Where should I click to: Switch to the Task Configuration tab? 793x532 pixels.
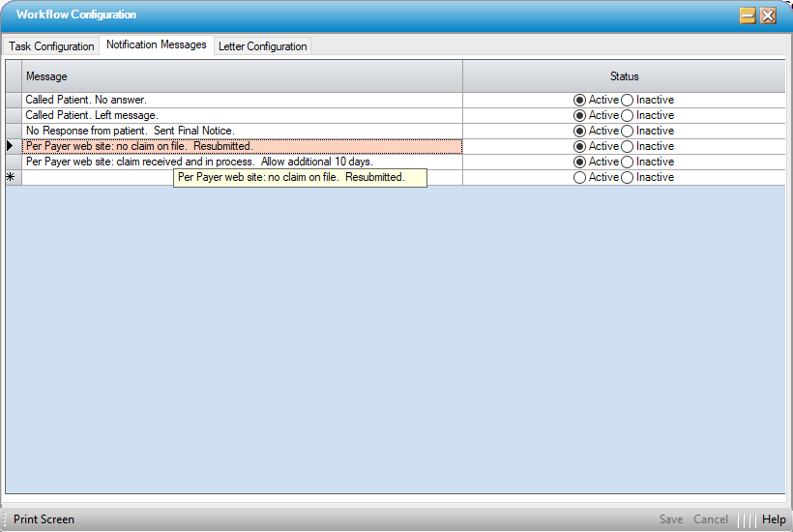tap(52, 46)
